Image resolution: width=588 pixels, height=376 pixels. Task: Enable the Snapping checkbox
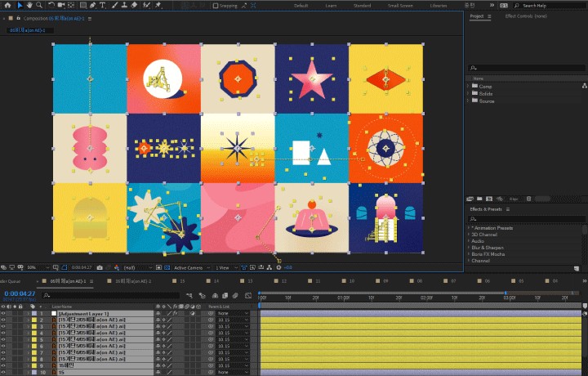click(x=216, y=5)
